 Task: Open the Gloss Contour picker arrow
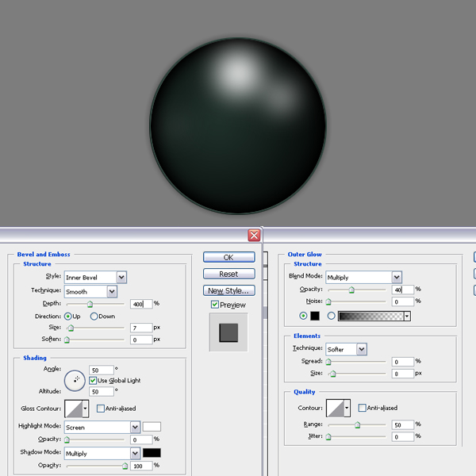(86, 409)
